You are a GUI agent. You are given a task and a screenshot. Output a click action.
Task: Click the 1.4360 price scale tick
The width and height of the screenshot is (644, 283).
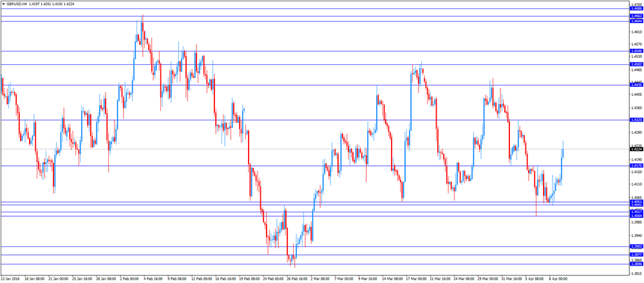click(636, 108)
